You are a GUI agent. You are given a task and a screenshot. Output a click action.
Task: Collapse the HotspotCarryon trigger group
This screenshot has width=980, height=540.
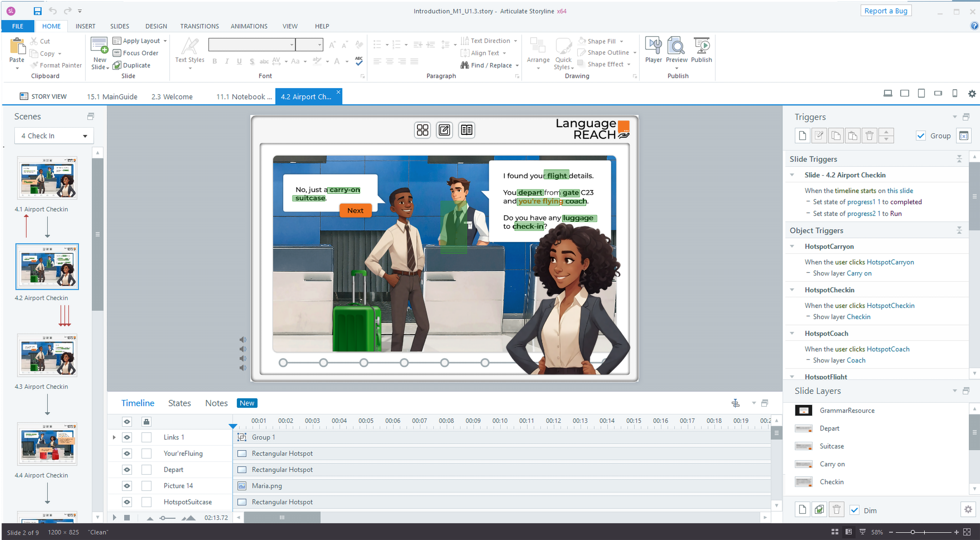coord(792,246)
